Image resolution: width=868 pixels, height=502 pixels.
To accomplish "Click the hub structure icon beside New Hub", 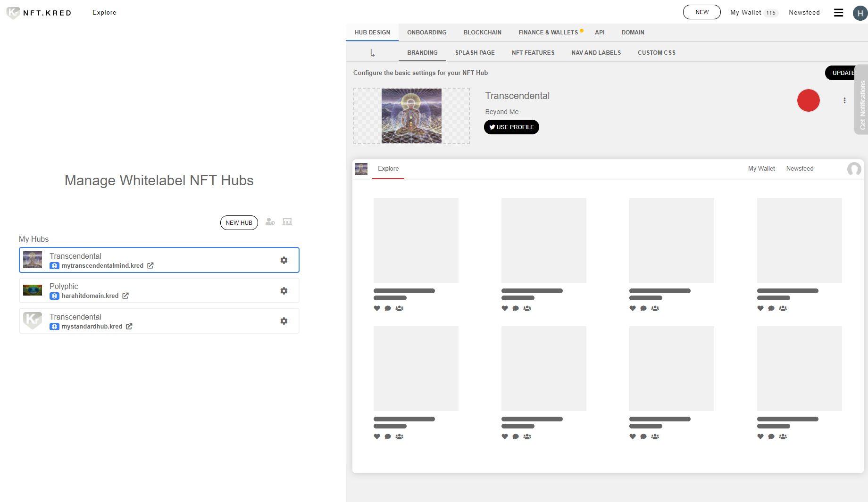I will coord(287,222).
